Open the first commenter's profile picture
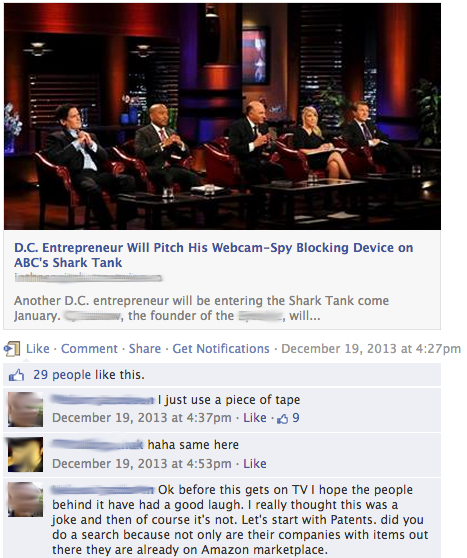 (x=26, y=410)
